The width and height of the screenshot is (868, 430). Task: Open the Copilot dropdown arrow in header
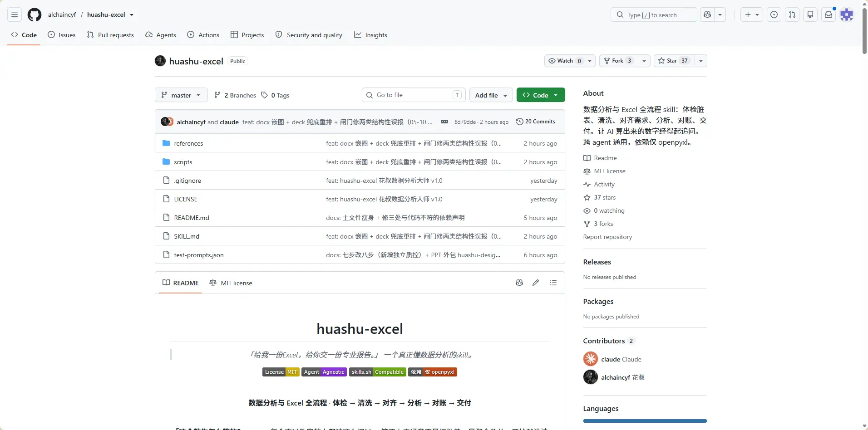[x=720, y=15]
